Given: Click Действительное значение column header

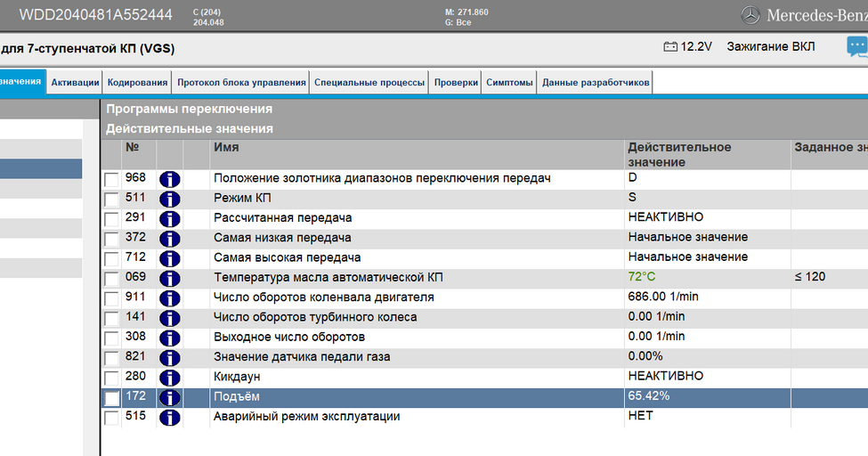Looking at the screenshot, I should [x=707, y=155].
